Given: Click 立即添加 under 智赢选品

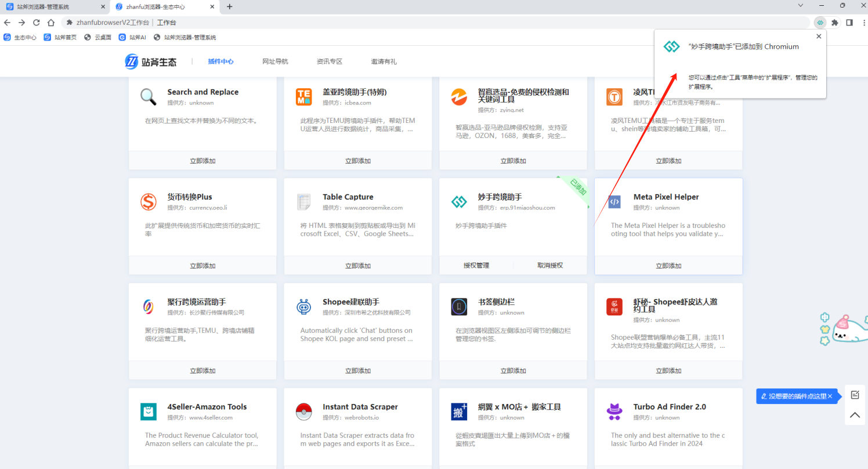Looking at the screenshot, I should 513,161.
